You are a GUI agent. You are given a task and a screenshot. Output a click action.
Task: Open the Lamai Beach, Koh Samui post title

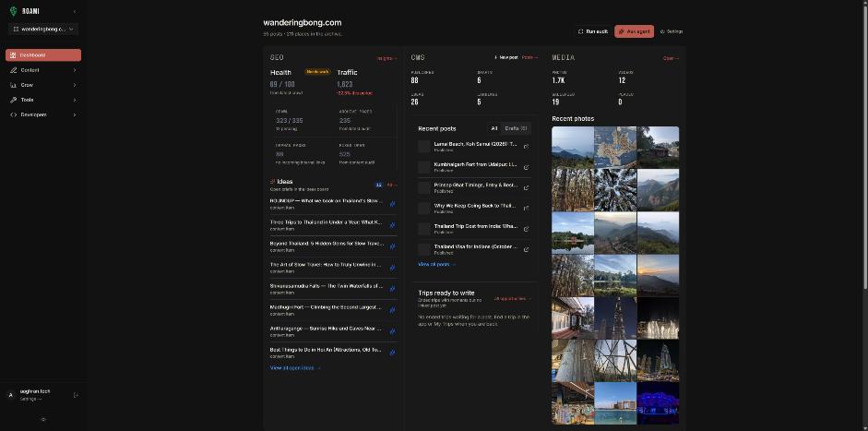coord(476,144)
